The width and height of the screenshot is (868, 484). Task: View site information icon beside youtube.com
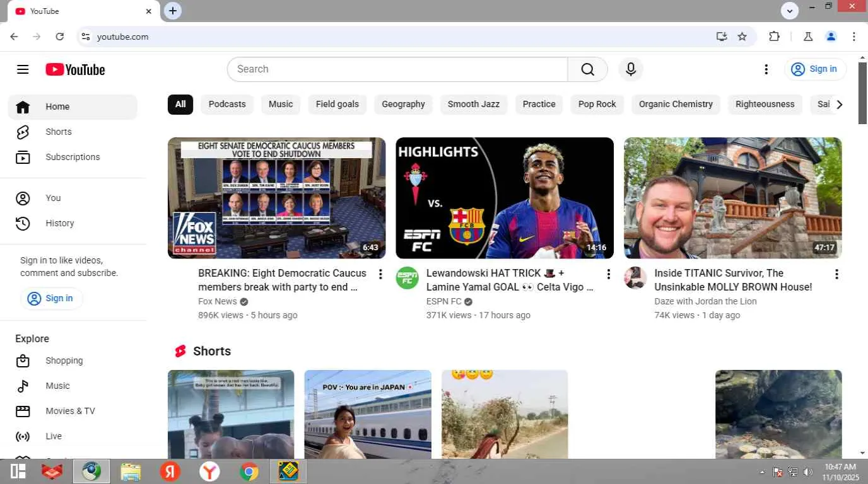(x=86, y=37)
